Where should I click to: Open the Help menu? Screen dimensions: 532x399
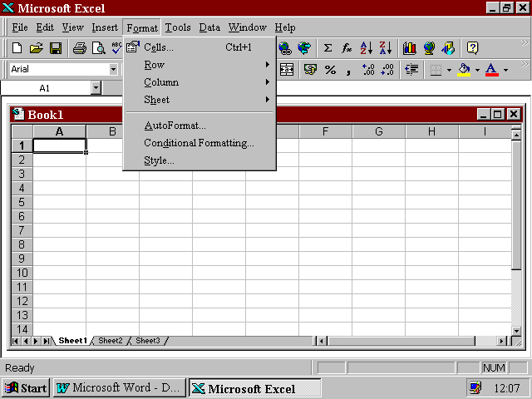pyautogui.click(x=285, y=27)
